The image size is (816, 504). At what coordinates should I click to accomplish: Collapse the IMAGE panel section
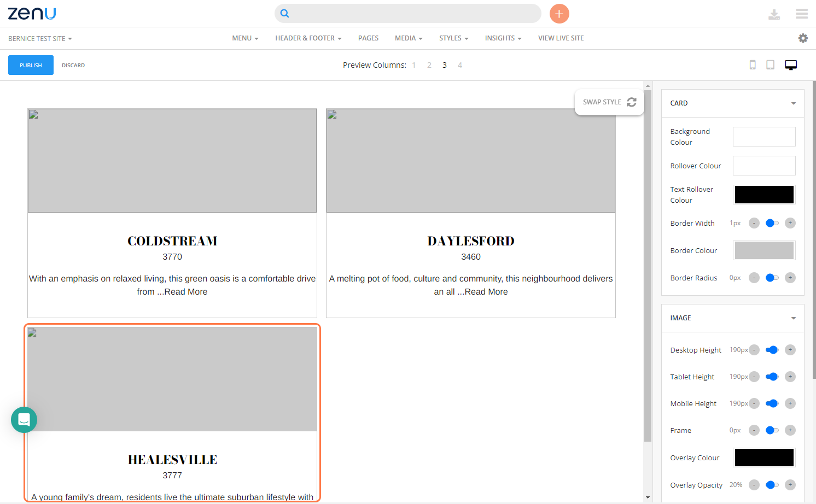(733, 318)
